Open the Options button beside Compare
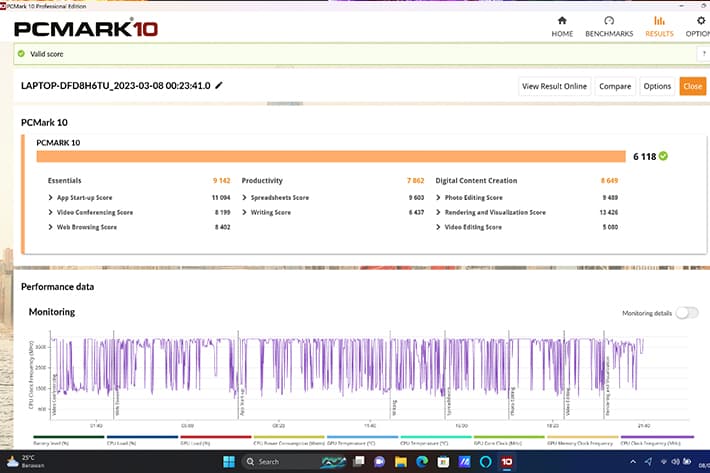Viewport: 710px width, 473px height. tap(657, 86)
